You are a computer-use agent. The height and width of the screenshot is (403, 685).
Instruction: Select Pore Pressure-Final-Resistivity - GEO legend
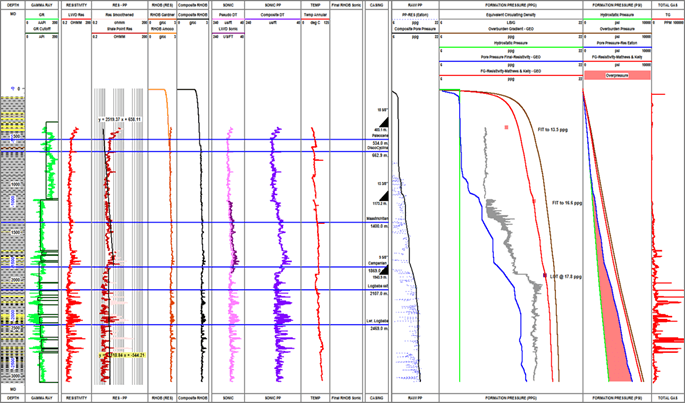tap(511, 57)
